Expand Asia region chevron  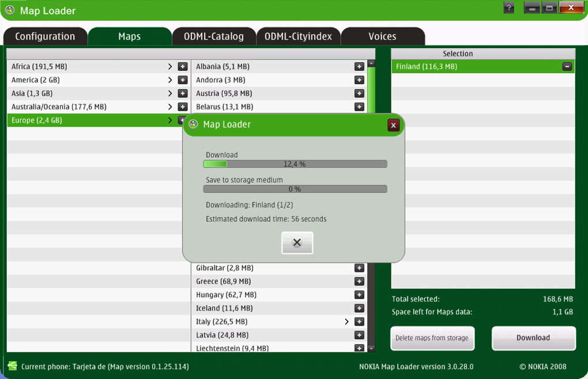(170, 94)
